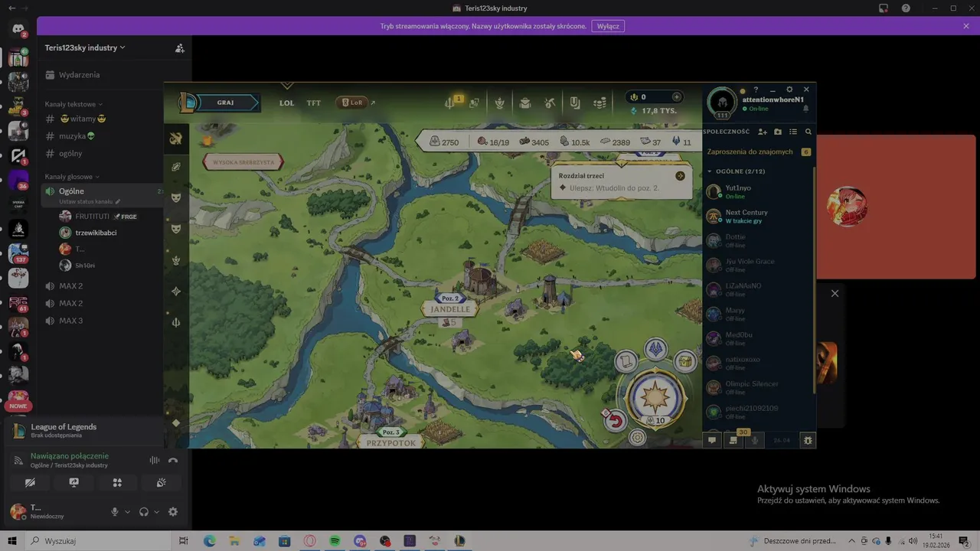Viewport: 980px width, 551px height.
Task: Toggle the League client voice microphone icon
Action: pos(756,440)
